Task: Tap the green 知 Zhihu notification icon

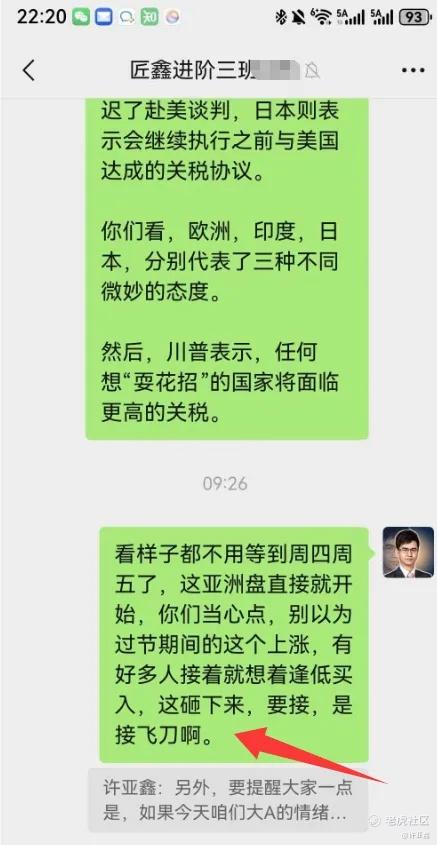Action: [x=149, y=17]
